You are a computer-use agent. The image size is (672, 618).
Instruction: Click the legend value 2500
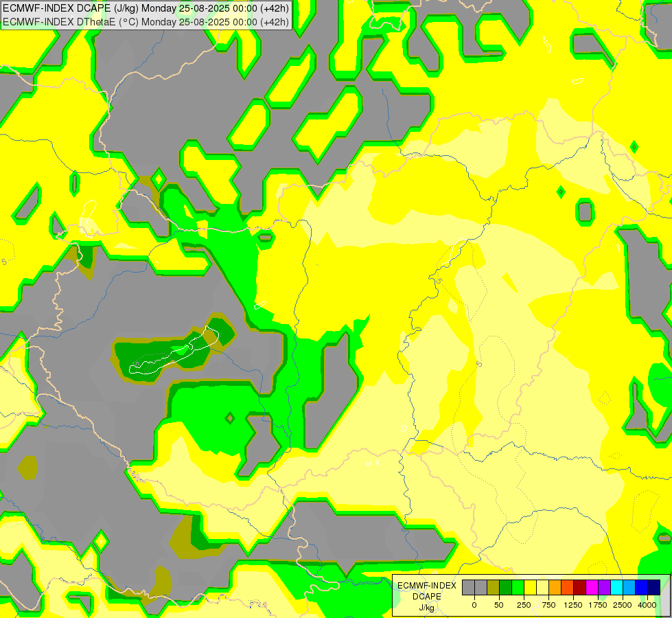point(623,605)
